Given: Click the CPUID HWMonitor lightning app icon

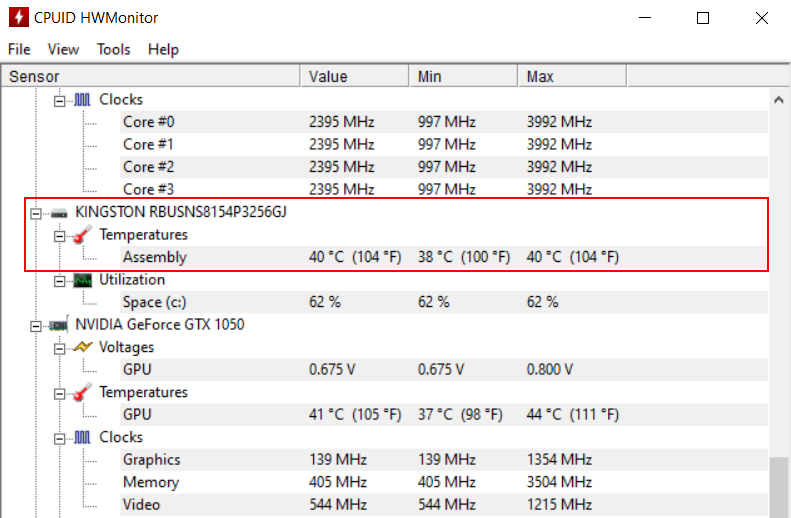Looking at the screenshot, I should coord(19,17).
